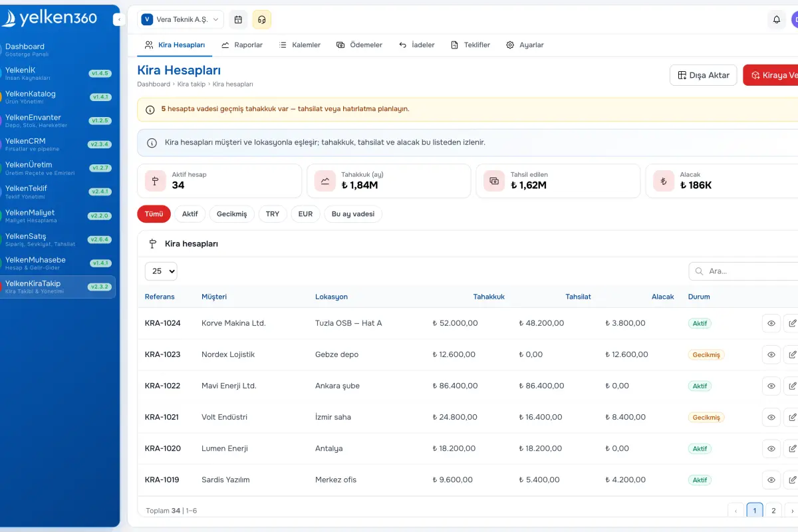The height and width of the screenshot is (532, 798).
Task: Open the calendar icon in top bar
Action: [238, 19]
